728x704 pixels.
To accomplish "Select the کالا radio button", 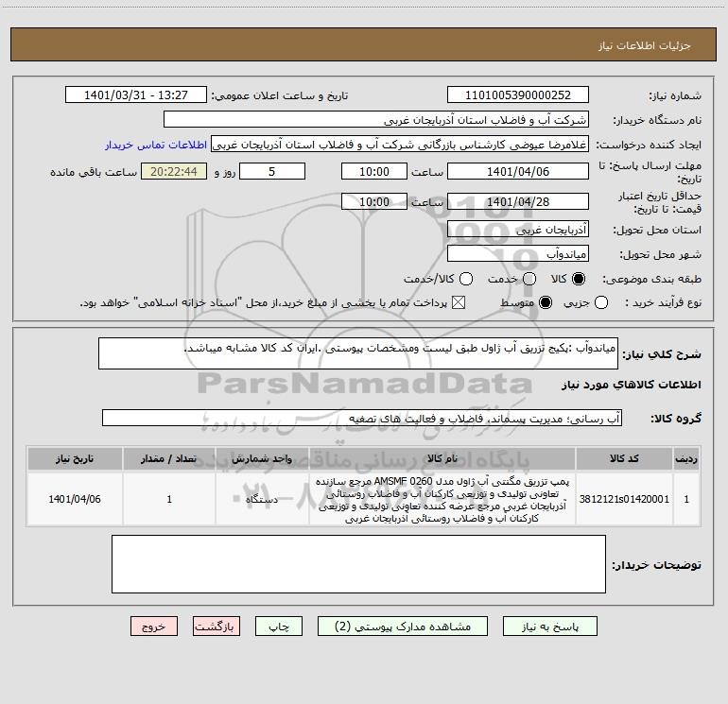I will click(x=579, y=279).
